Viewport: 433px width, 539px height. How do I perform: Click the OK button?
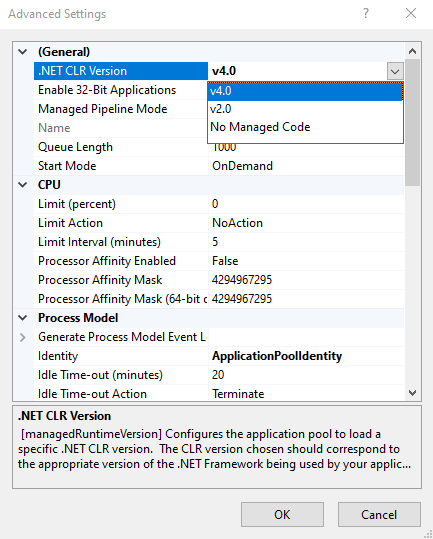pos(282,515)
